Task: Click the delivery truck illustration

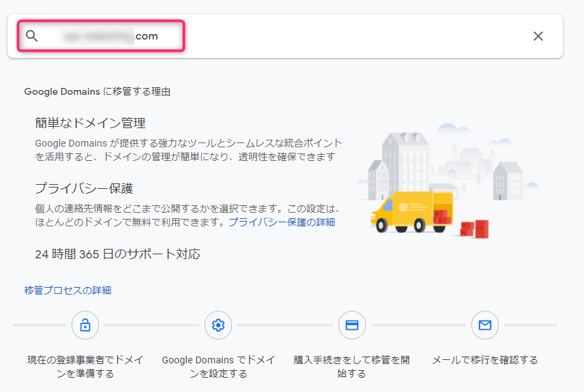Action: 412,212
